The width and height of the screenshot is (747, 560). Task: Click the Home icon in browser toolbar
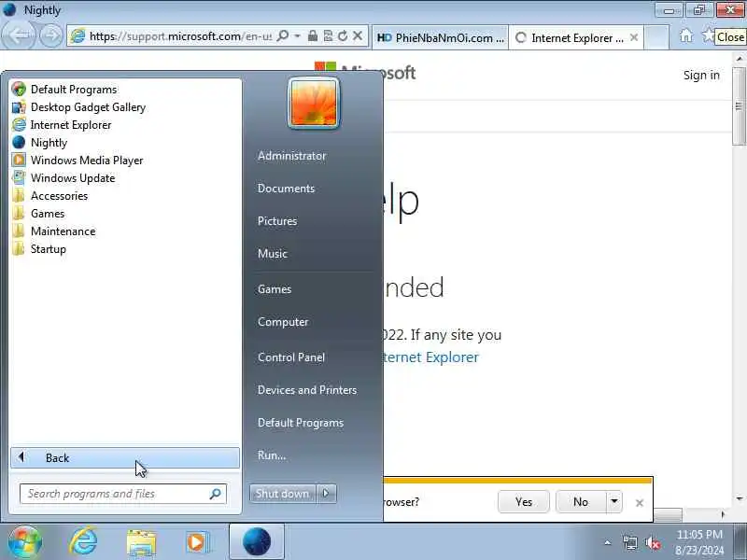[686, 35]
